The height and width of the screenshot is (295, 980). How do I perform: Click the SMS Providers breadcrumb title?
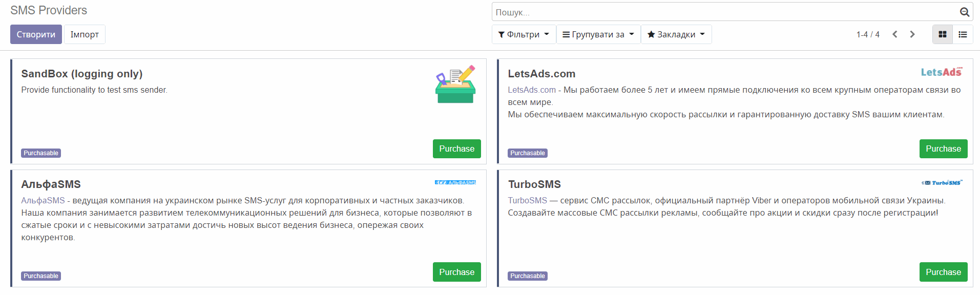click(49, 10)
